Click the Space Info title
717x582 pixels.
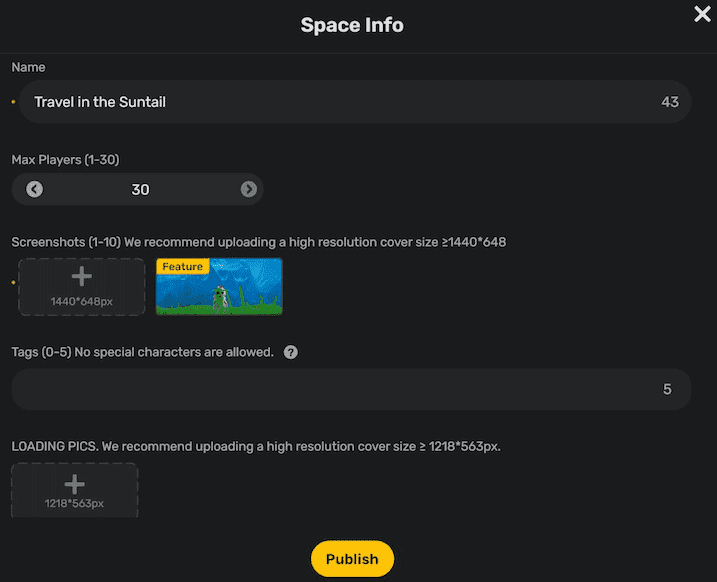coord(352,25)
